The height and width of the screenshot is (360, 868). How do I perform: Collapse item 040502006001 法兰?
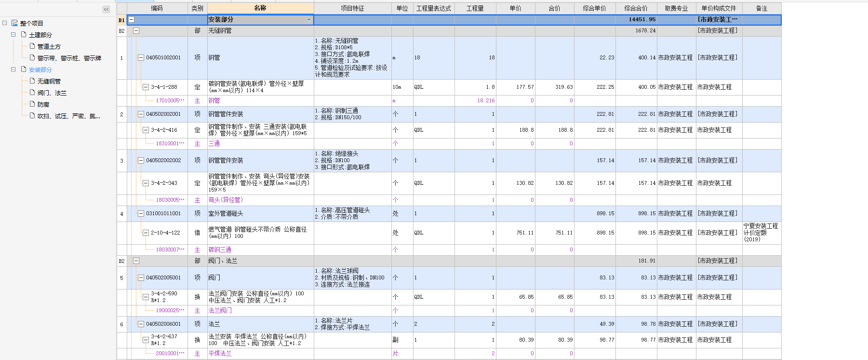141,324
